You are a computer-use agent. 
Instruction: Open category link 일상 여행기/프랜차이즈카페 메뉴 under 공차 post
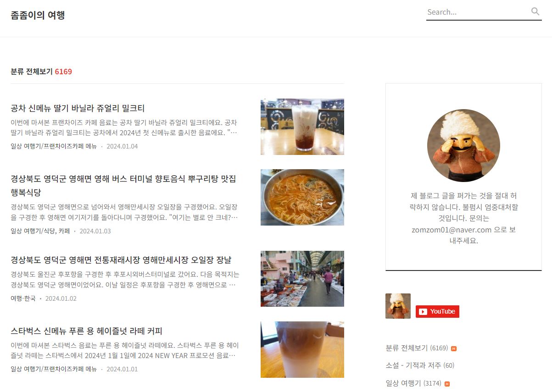[x=54, y=146]
